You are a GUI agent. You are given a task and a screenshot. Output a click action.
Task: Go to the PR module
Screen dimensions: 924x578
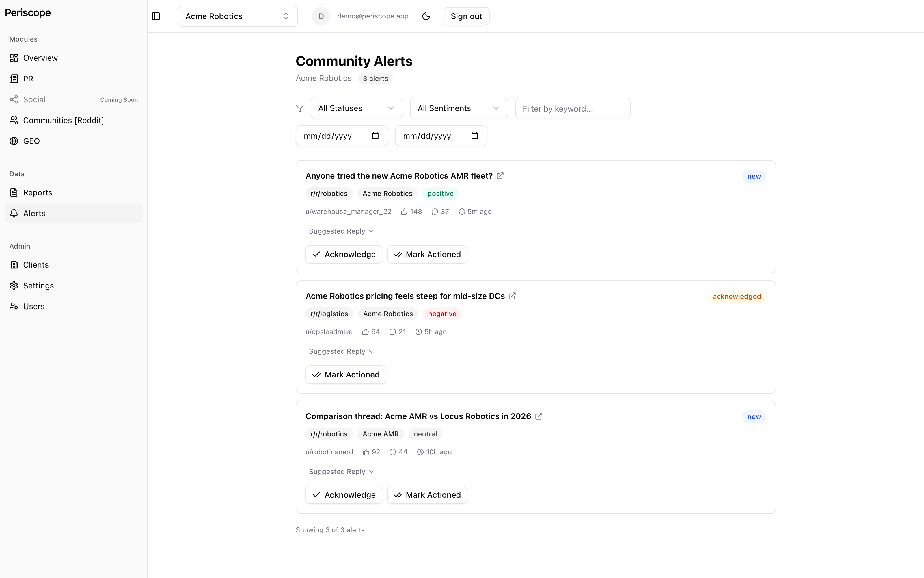73,79
